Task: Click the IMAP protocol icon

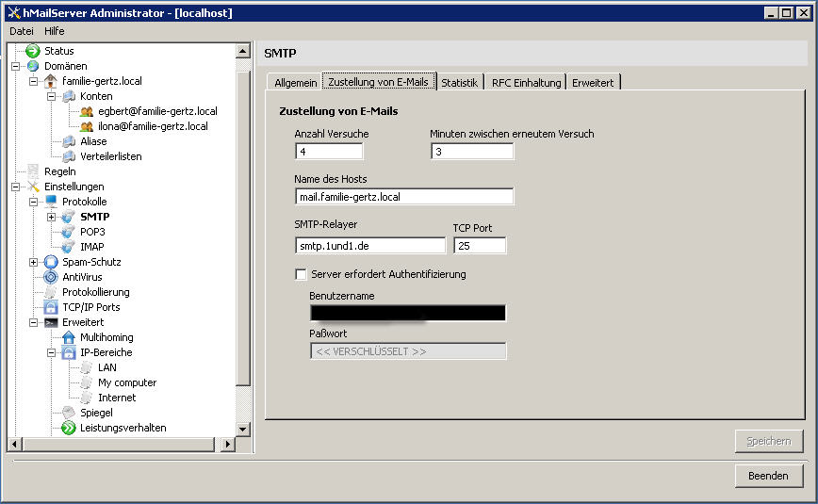Action: (69, 247)
